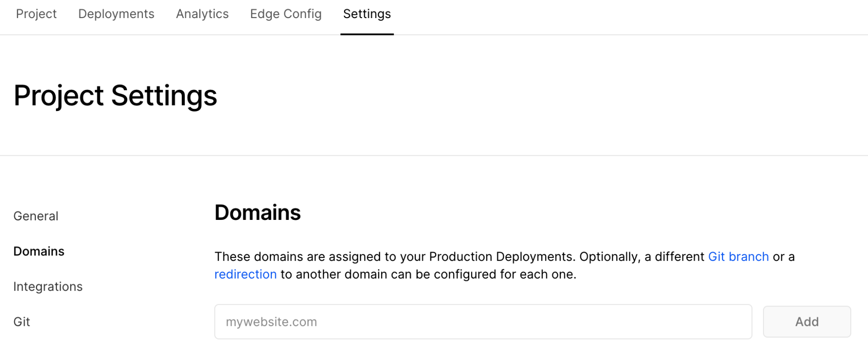Go to Git settings in sidebar
The image size is (868, 349).
point(22,322)
